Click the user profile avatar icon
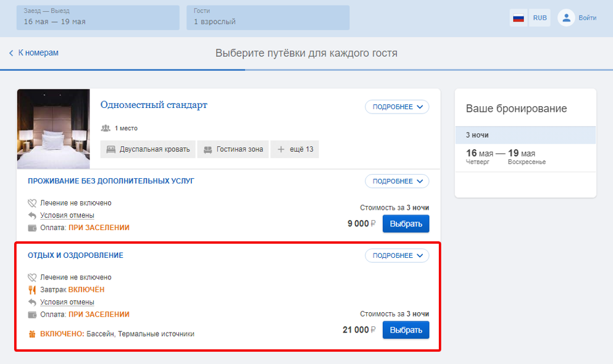This screenshot has height=364, width=613. click(x=566, y=18)
